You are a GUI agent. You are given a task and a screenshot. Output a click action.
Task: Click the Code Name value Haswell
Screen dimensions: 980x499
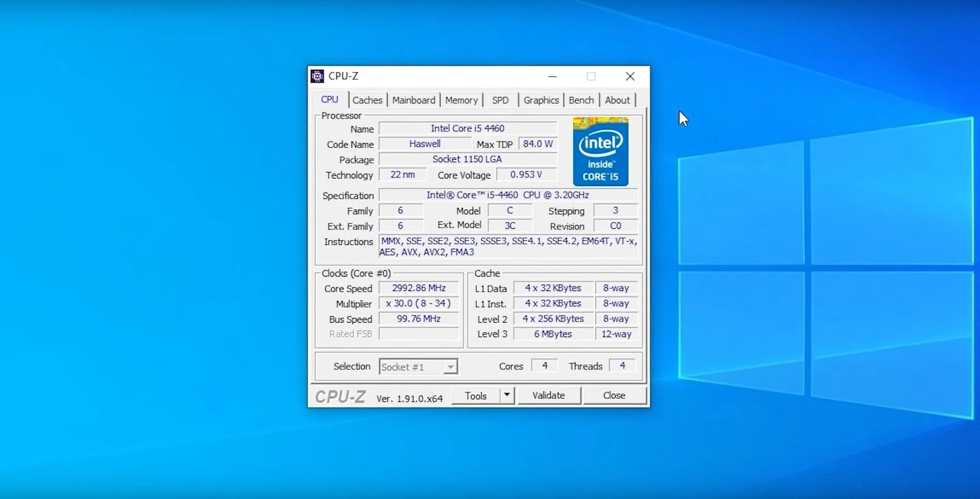point(425,144)
